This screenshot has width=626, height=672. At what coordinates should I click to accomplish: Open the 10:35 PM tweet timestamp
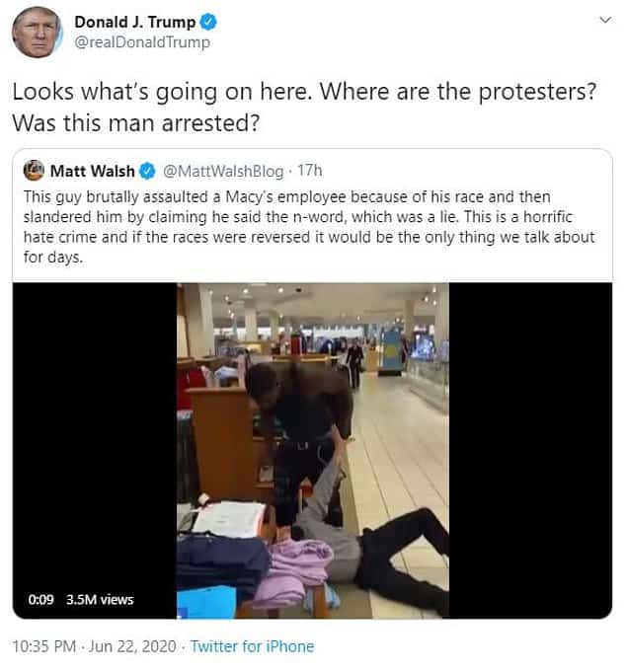tap(44, 646)
